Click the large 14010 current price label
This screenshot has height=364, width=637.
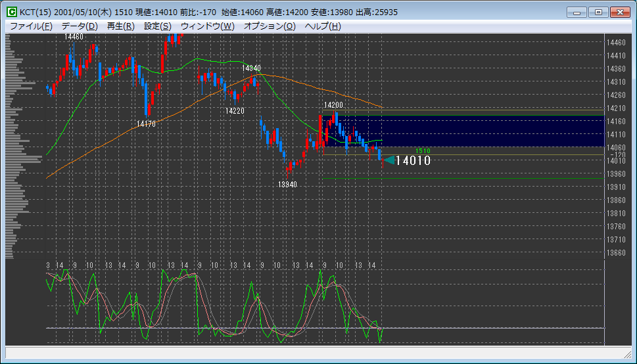click(413, 160)
